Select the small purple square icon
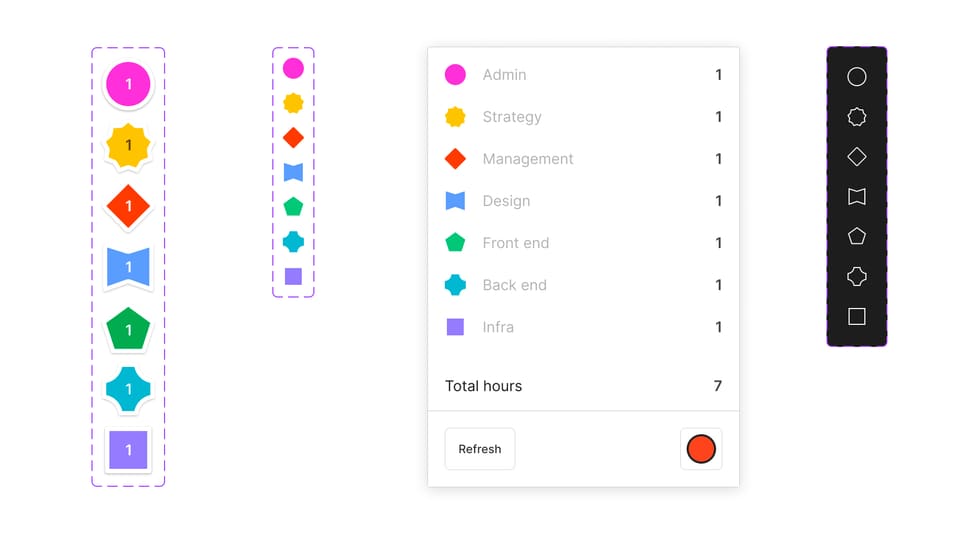Screen dimensions: 980x554 [x=293, y=277]
